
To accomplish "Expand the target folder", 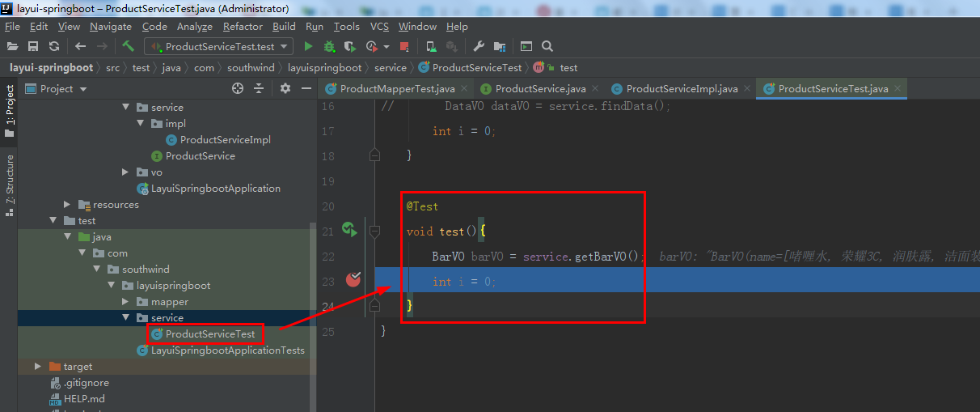I will tap(38, 366).
